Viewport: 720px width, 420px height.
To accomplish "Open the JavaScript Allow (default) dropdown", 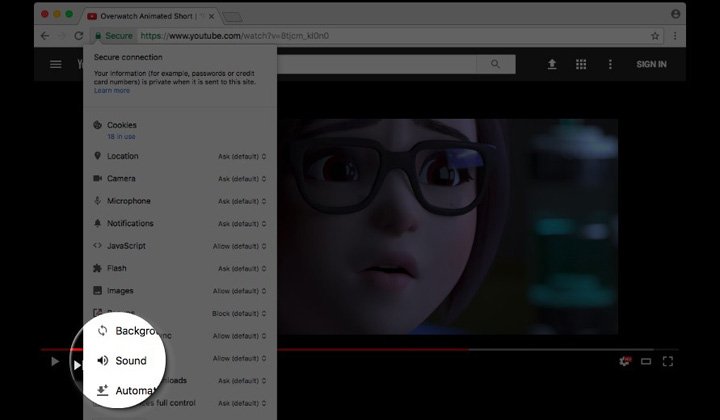I will click(x=239, y=246).
